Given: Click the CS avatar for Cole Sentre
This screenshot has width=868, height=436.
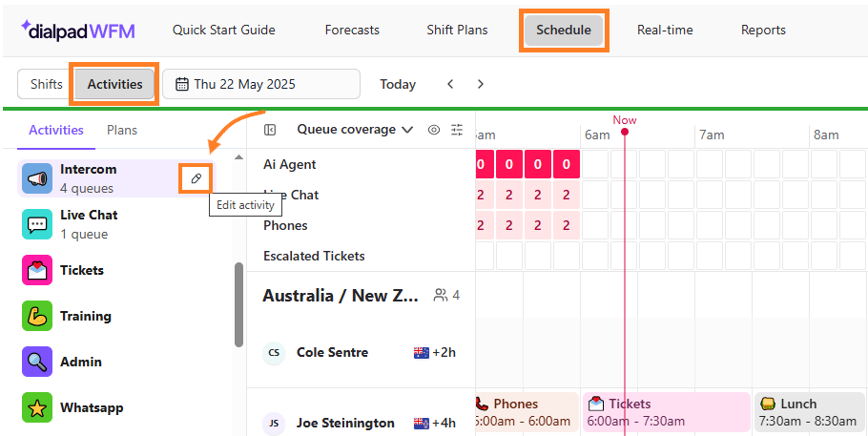Looking at the screenshot, I should coord(274,353).
